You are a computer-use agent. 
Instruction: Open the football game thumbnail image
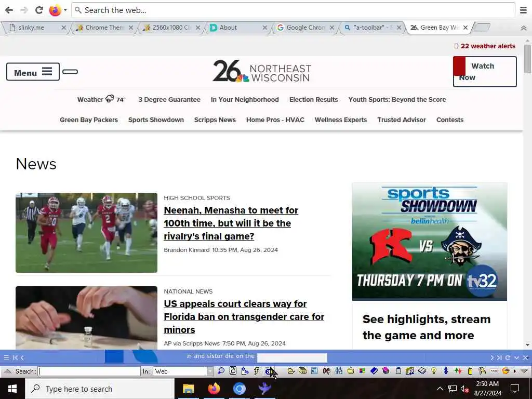click(87, 233)
